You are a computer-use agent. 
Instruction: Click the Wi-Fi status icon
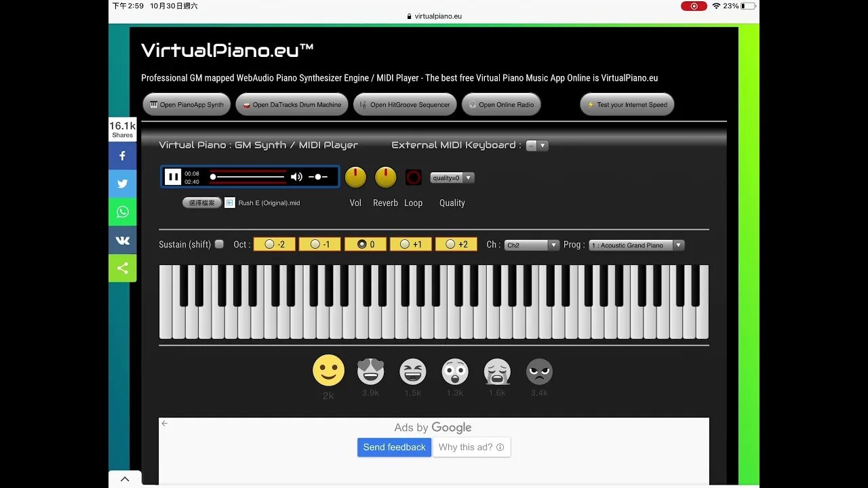click(716, 6)
